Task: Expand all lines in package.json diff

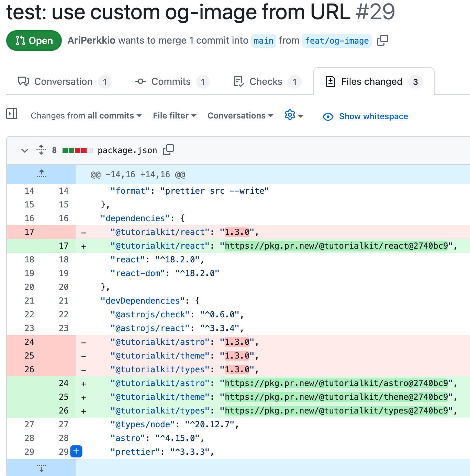Action: [41, 150]
